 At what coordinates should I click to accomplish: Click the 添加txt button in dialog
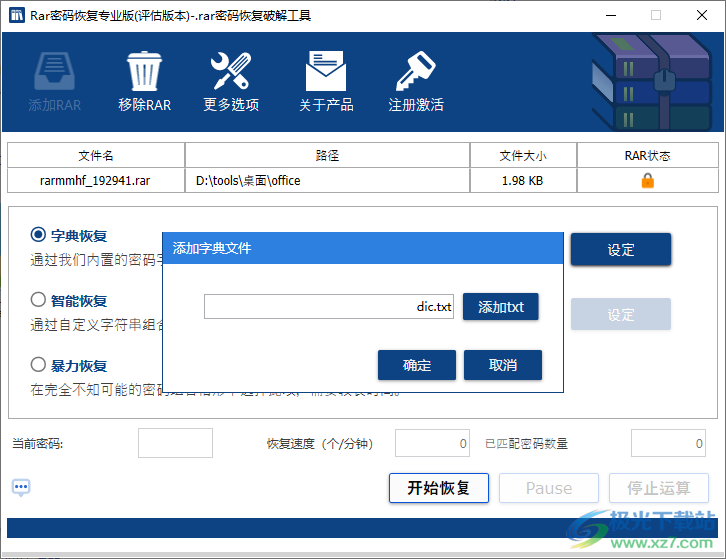click(x=501, y=307)
